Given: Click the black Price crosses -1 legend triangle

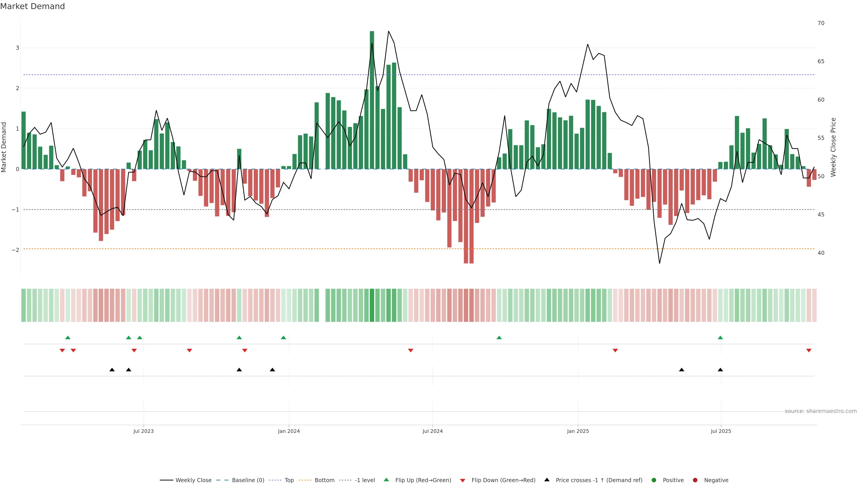Looking at the screenshot, I should coord(547,480).
